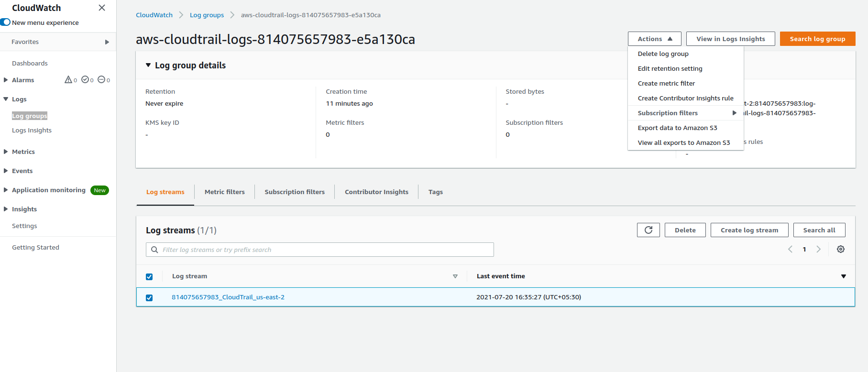Open Dashboards in the sidebar
Screen dimensions: 868x372
(30, 63)
